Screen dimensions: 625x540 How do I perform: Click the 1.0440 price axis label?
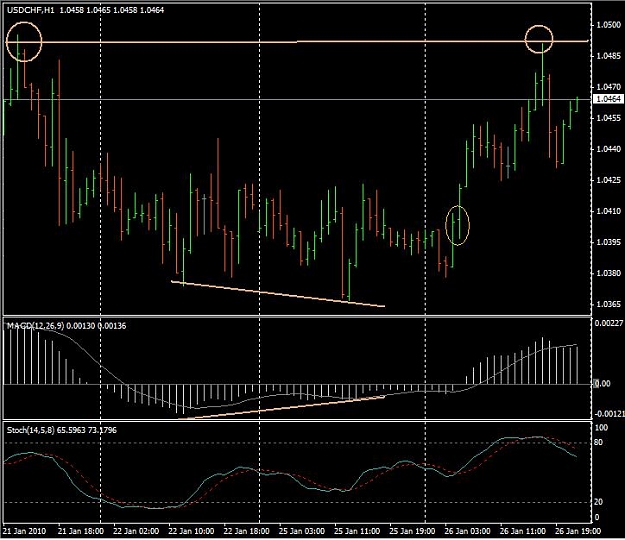click(x=608, y=149)
